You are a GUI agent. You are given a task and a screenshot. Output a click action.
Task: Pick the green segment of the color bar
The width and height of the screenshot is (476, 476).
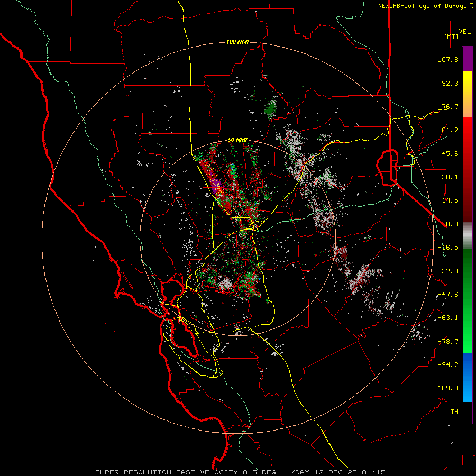(467, 300)
